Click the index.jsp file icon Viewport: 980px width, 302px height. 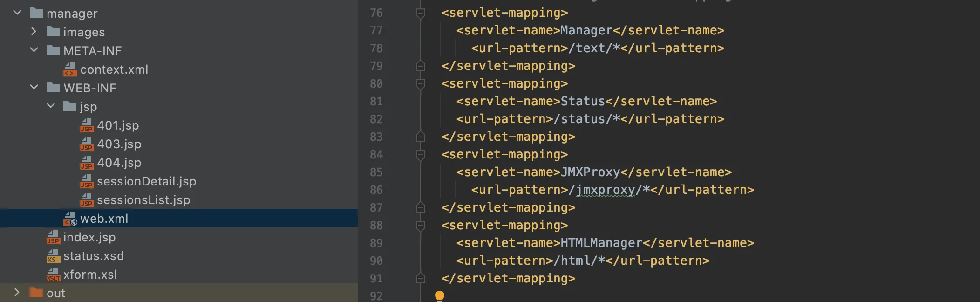coord(53,237)
